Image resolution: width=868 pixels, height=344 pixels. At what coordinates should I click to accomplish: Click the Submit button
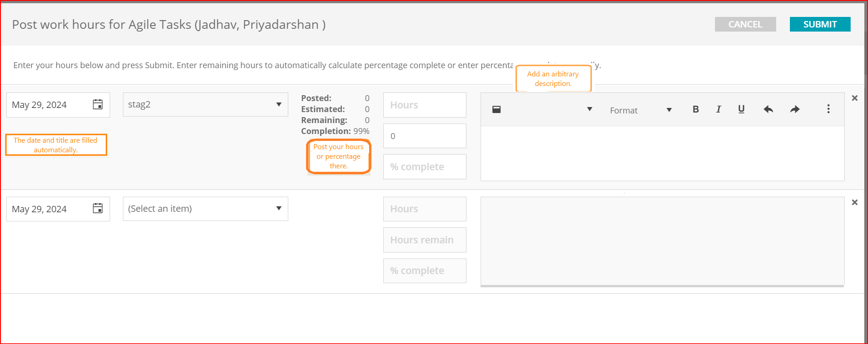(820, 24)
